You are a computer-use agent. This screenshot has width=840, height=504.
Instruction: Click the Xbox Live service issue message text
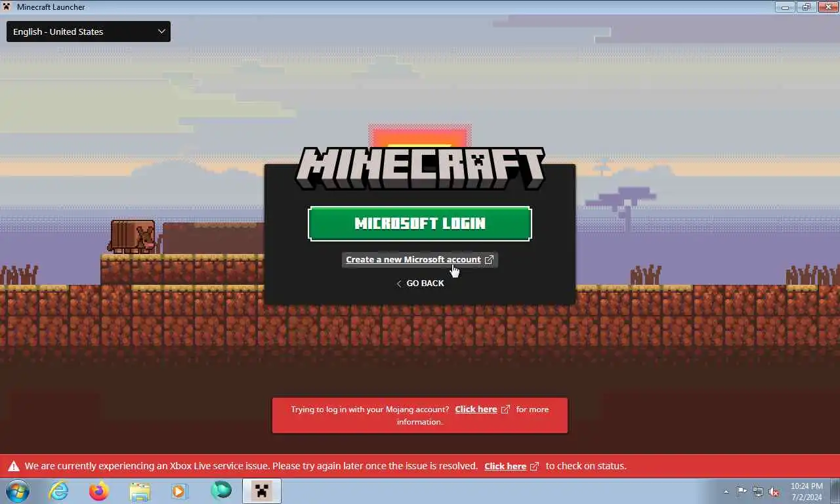251,466
